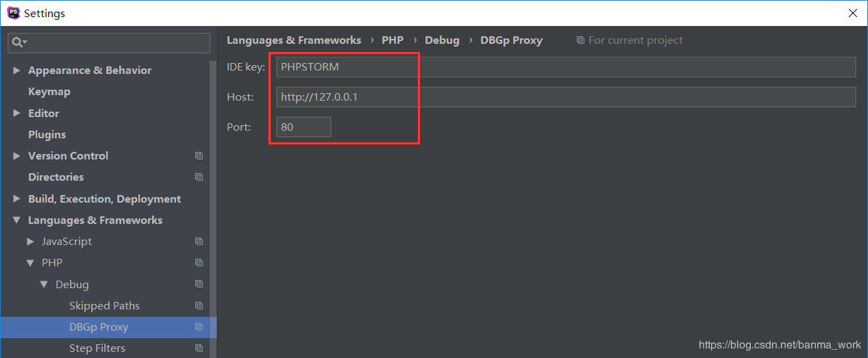Screen dimensions: 868x358
Task: Expand the Build, Execution, Deployment arrow
Action: click(x=16, y=199)
